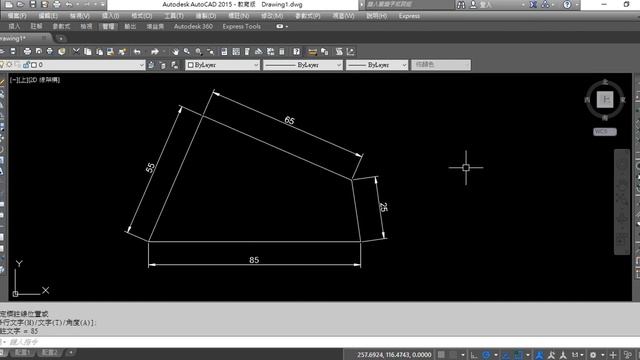Switch to the Layout1 tab
This screenshot has height=360, width=640.
[22, 353]
